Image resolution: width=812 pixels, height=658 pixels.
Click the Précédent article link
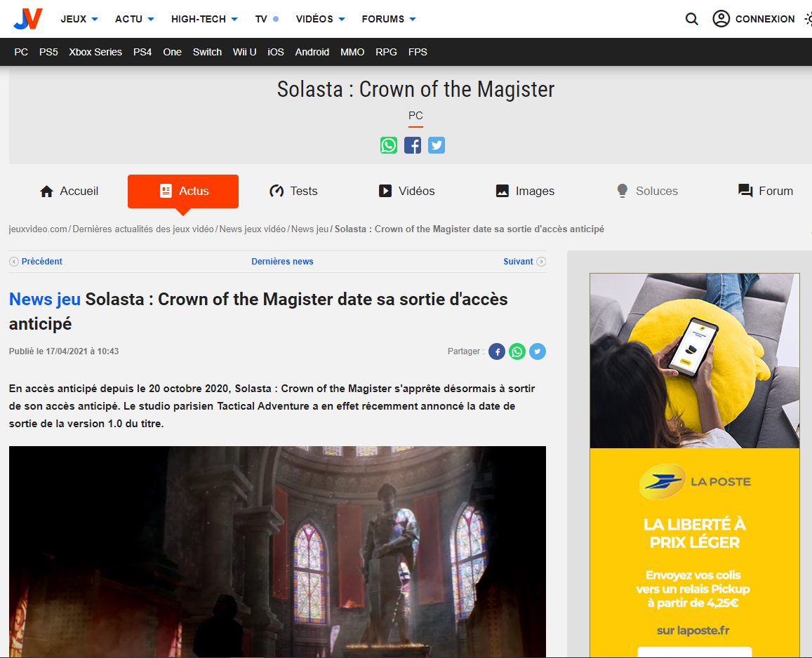42,262
